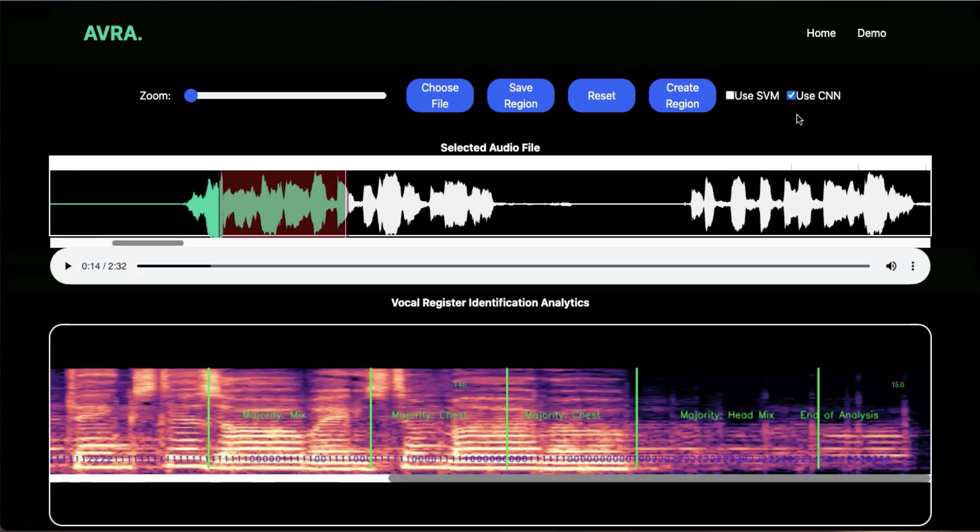Click the audio playback progress bar
The height and width of the screenshot is (532, 980).
[503, 266]
